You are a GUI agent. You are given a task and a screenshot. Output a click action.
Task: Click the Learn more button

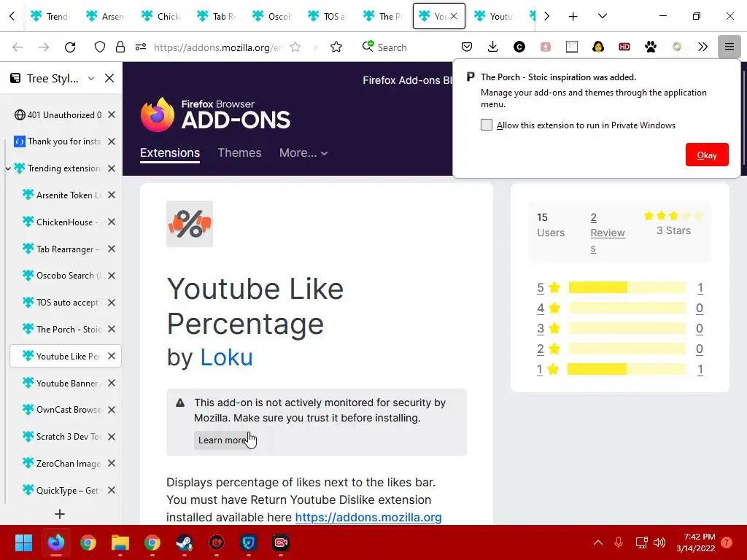point(222,440)
